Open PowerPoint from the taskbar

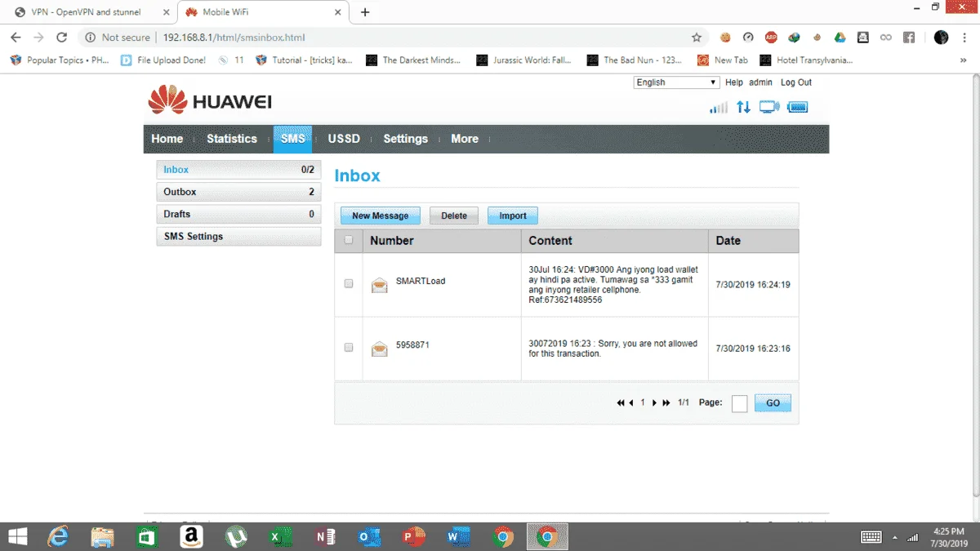(414, 536)
